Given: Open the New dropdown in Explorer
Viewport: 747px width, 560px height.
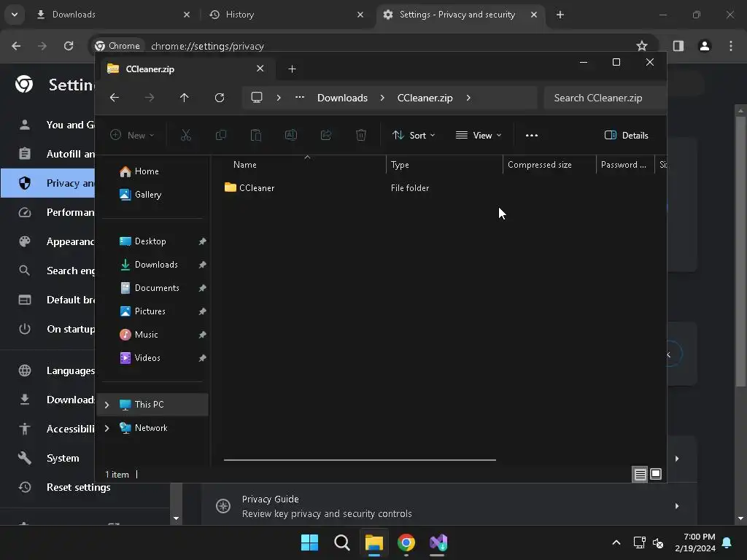Looking at the screenshot, I should (132, 135).
